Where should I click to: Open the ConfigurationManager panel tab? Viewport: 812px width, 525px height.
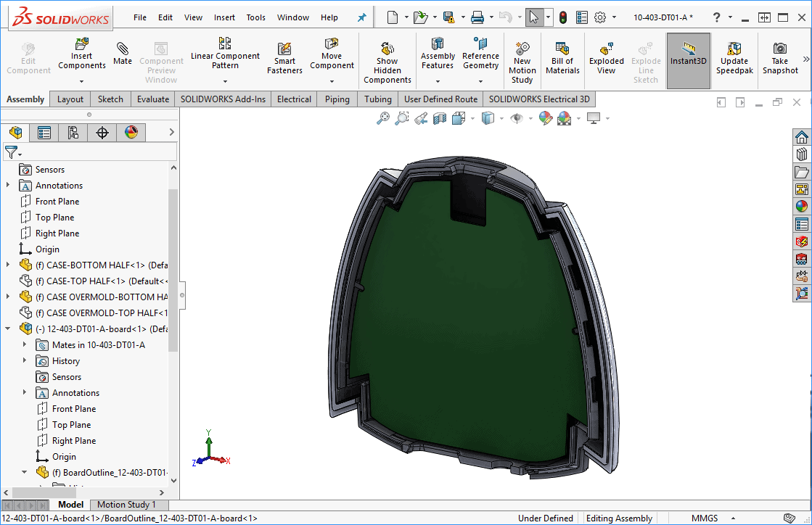pos(73,133)
